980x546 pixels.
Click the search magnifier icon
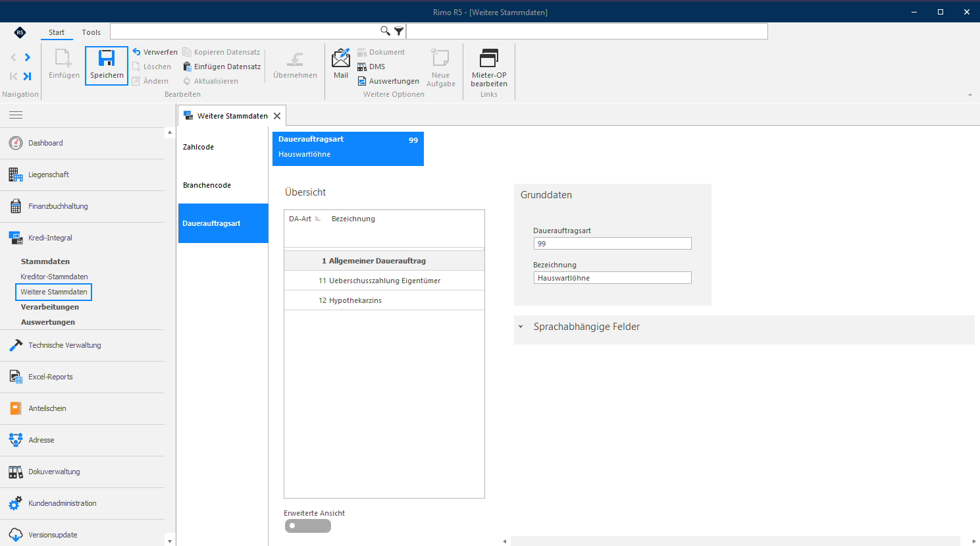point(385,31)
